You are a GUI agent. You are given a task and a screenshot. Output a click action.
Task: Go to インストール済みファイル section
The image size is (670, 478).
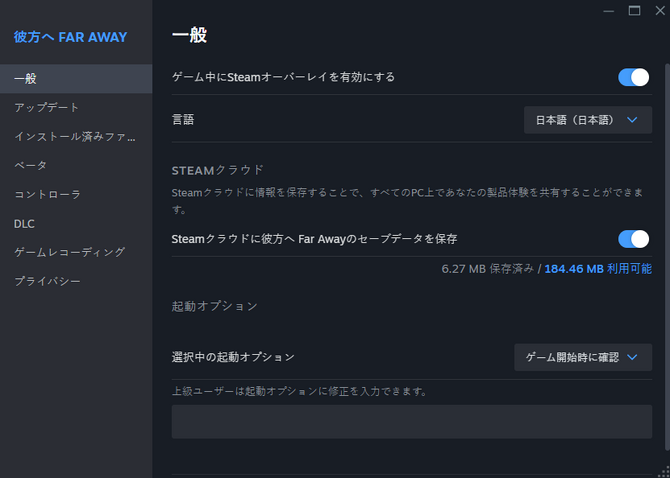pos(76,136)
